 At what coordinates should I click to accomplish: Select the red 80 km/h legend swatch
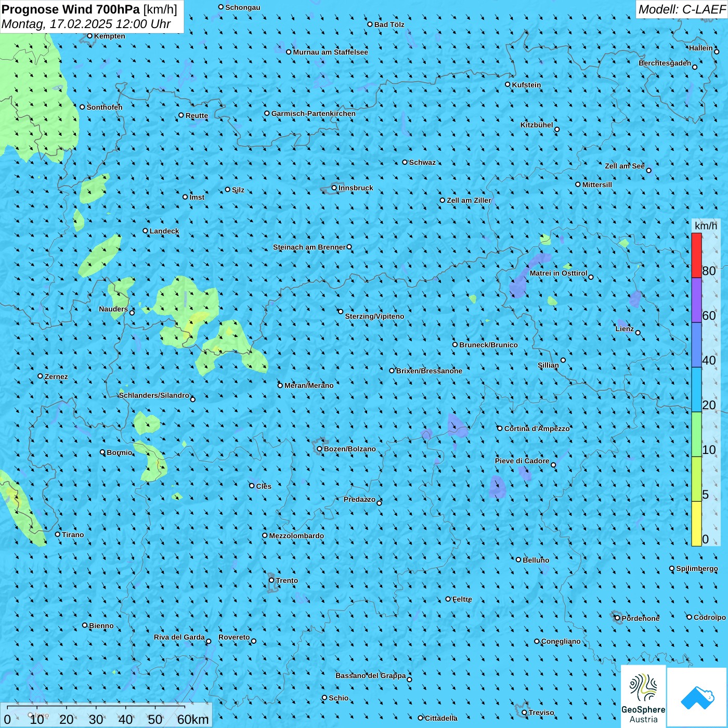click(696, 255)
